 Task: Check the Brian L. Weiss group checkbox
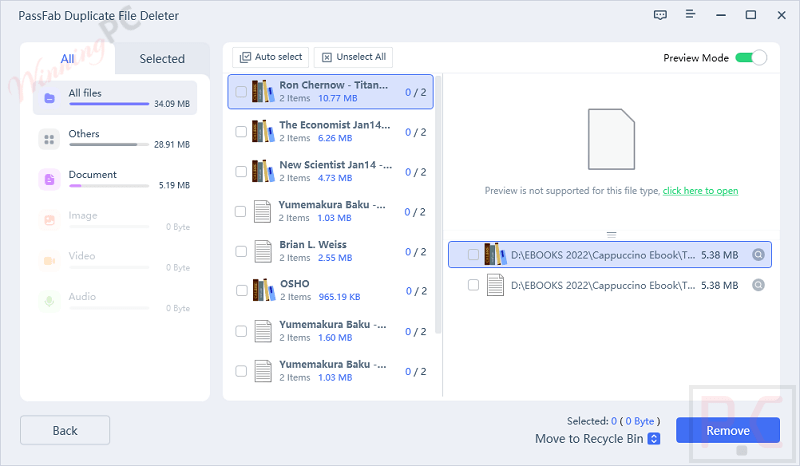tap(241, 251)
